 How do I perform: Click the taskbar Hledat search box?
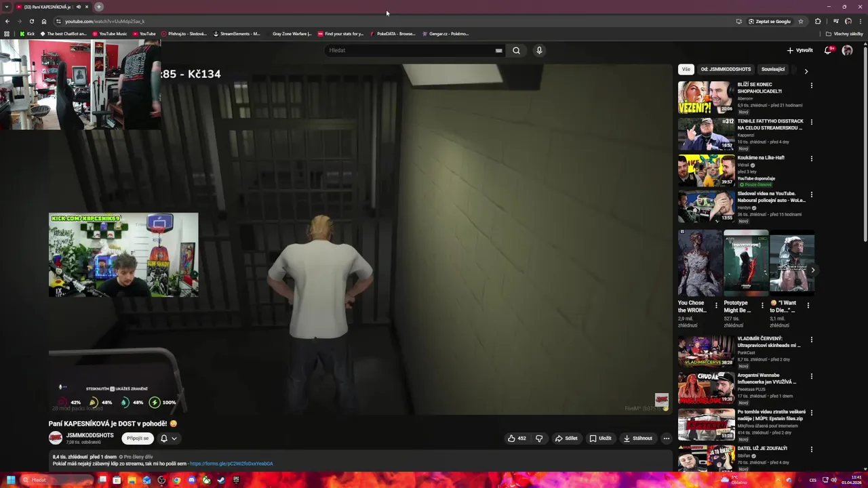pyautogui.click(x=56, y=480)
